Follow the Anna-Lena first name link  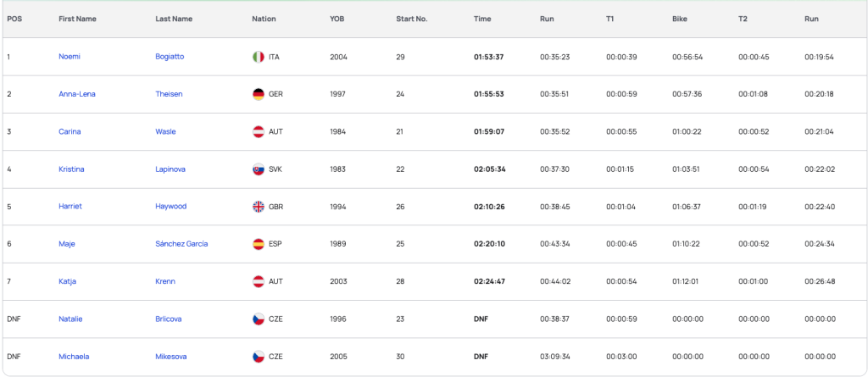click(x=77, y=94)
